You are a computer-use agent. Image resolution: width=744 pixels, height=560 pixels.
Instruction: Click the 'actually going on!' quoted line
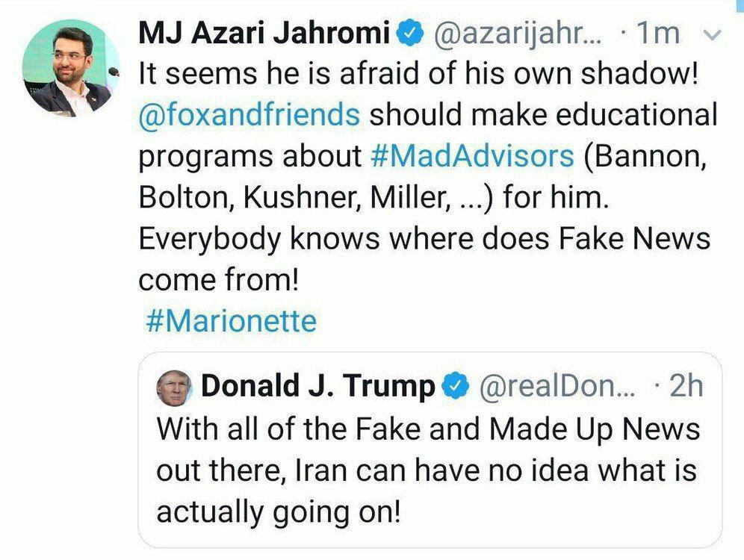(279, 512)
